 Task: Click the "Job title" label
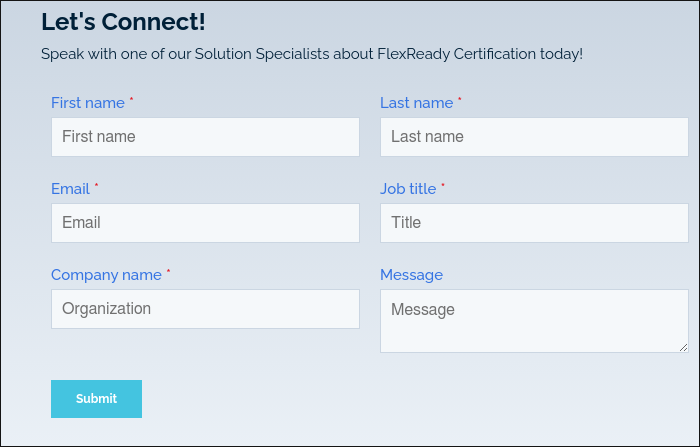point(408,189)
